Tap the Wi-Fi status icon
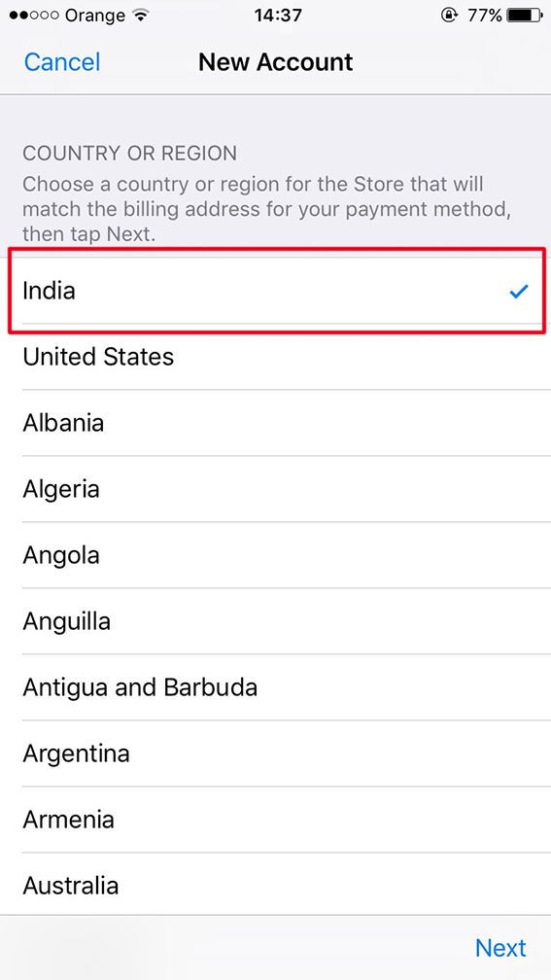Viewport: 551px width, 980px height. [x=142, y=16]
